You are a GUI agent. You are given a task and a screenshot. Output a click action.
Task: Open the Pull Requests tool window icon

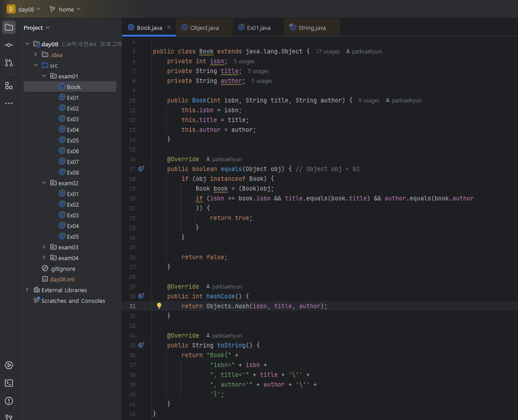tap(9, 63)
